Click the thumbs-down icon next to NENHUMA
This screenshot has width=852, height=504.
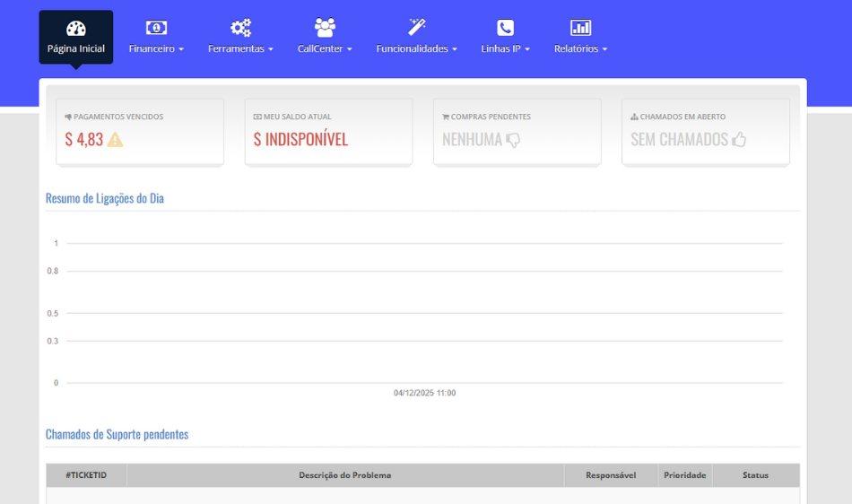coord(513,140)
